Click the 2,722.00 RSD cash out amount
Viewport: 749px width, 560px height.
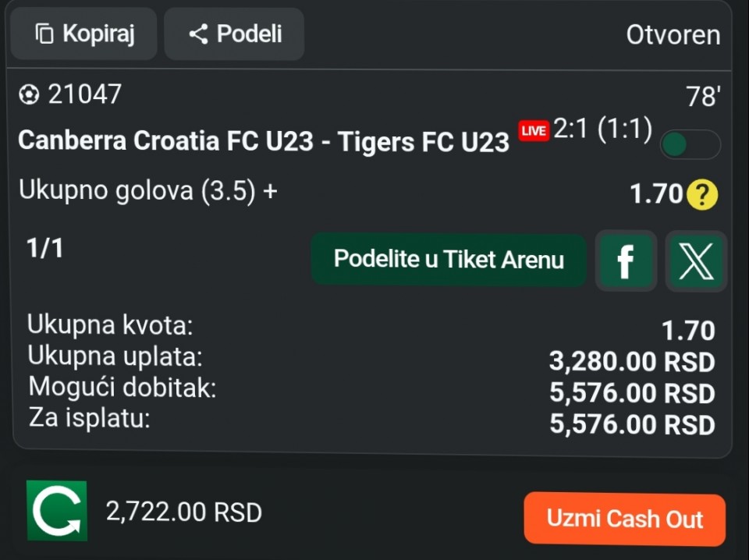(184, 512)
